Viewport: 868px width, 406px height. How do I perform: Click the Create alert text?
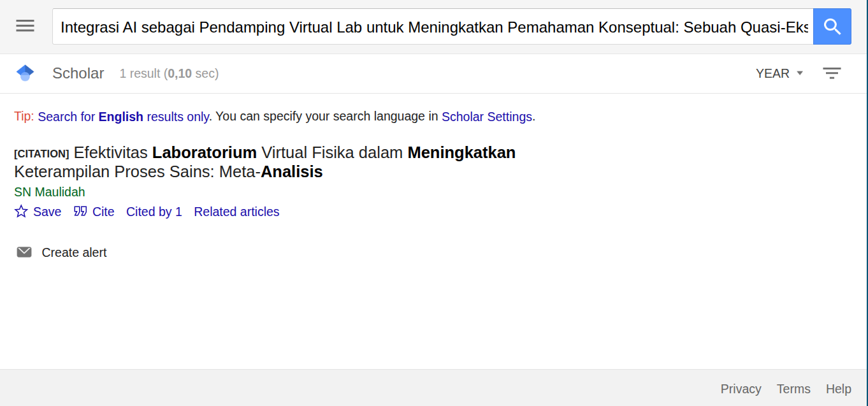[74, 252]
